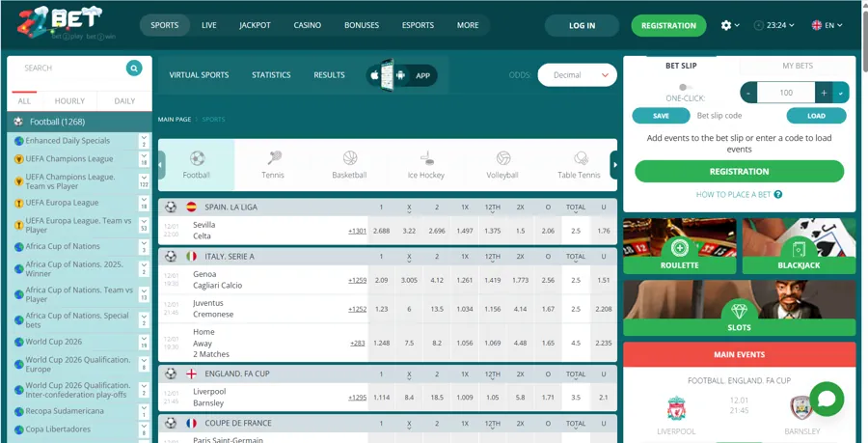868x443 pixels.
Task: Click the England flag icon for FA Cup
Action: [192, 374]
